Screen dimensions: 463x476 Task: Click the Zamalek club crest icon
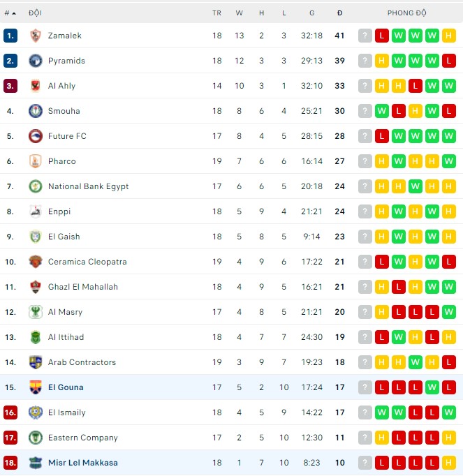[36, 36]
